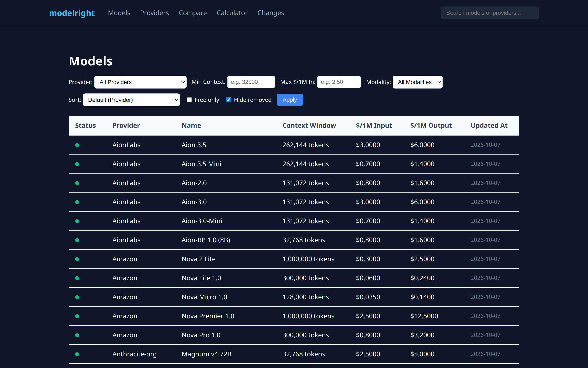
Task: Open the Compare page
Action: click(193, 13)
